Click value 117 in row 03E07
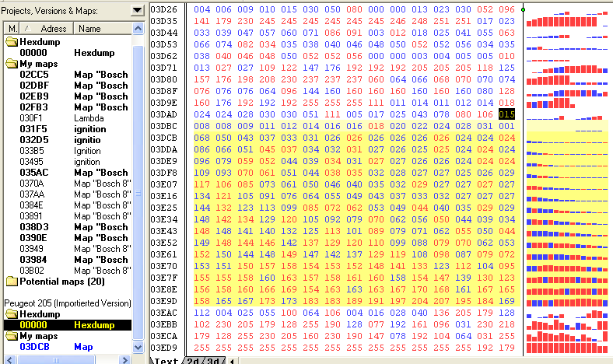Viewport: 613px width, 364px height. click(201, 184)
